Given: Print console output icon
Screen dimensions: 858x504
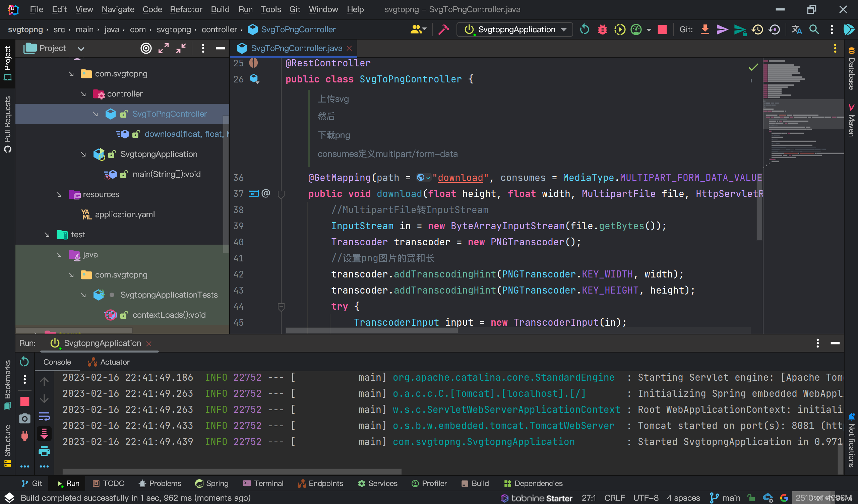Looking at the screenshot, I should click(x=44, y=452).
